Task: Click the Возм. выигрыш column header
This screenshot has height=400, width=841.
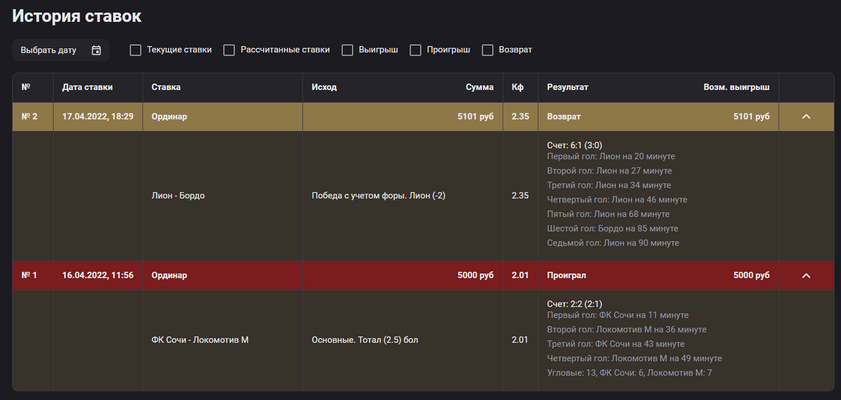Action: [x=736, y=87]
